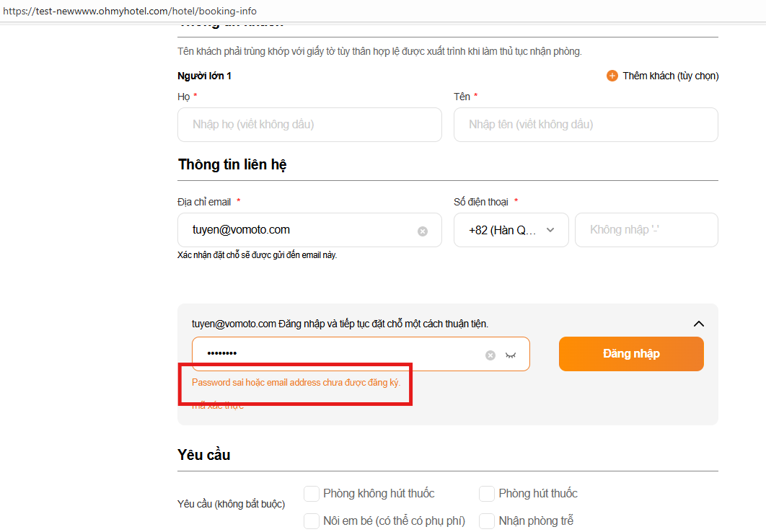The height and width of the screenshot is (532, 766).
Task: Click the down arrow in country code selector
Action: point(550,230)
